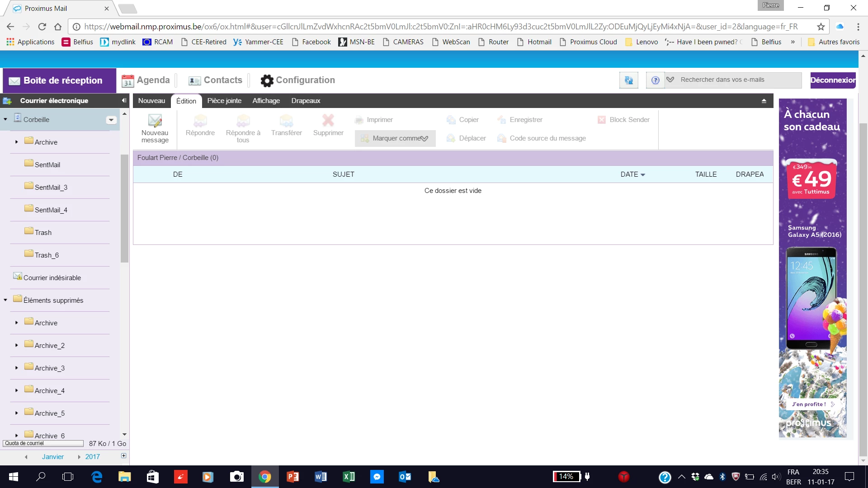This screenshot has width=868, height=488.
Task: Expand the mini calendar plus button
Action: click(123, 456)
